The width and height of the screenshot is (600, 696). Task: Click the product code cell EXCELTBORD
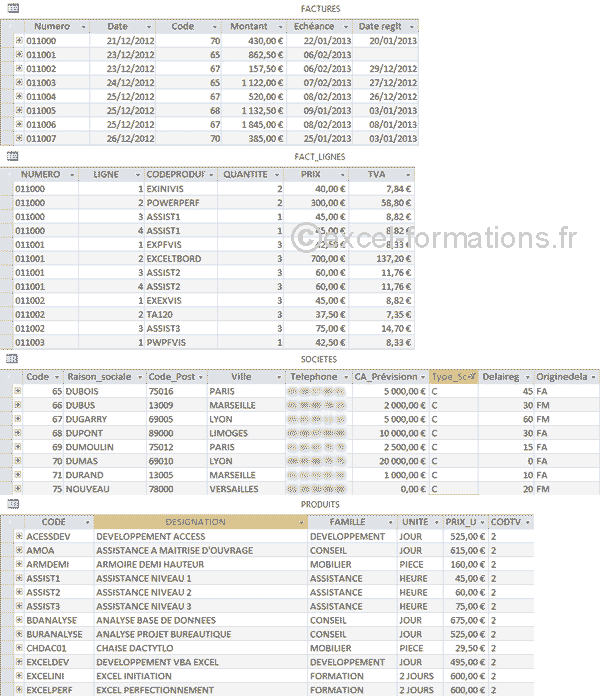(181, 259)
